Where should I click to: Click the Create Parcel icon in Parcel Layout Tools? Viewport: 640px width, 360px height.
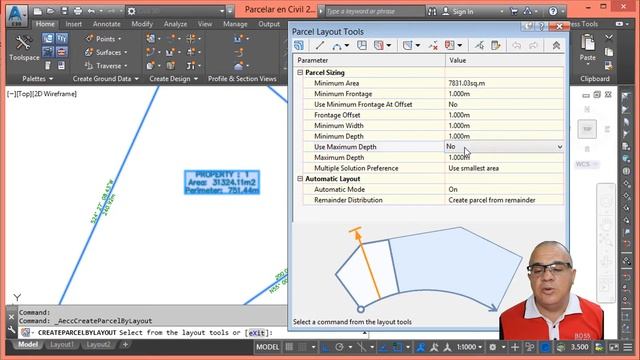point(299,45)
